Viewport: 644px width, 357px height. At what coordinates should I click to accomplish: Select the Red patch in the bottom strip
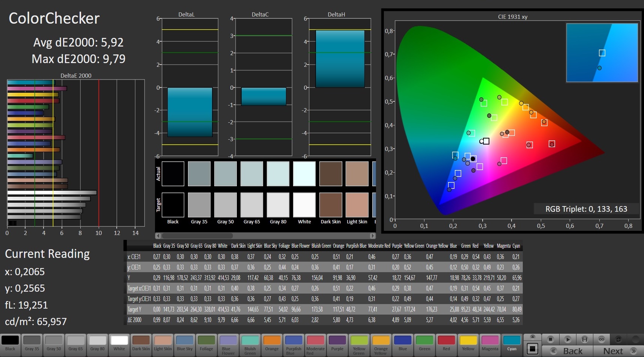446,345
